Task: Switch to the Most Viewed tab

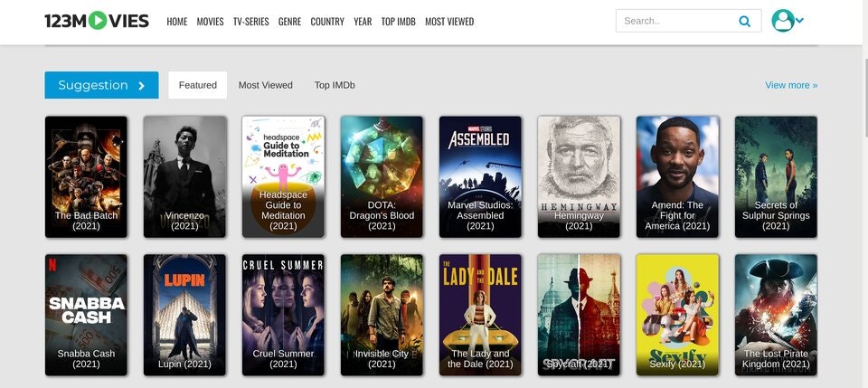Action: (265, 85)
